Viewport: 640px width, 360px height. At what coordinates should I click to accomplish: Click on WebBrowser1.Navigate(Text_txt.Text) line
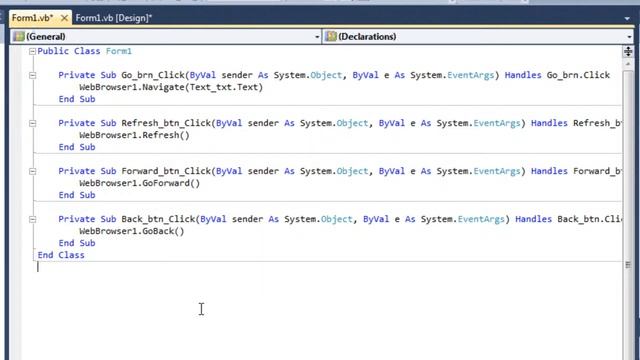tap(171, 87)
